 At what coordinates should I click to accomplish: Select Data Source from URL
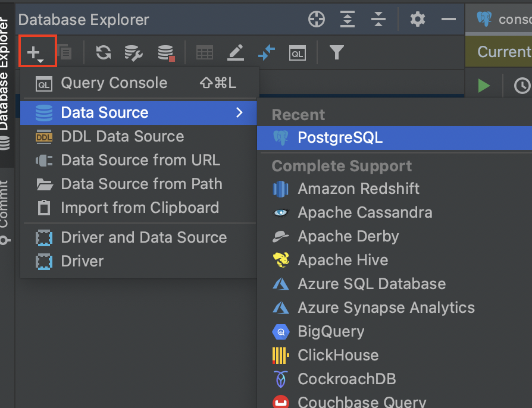point(139,161)
